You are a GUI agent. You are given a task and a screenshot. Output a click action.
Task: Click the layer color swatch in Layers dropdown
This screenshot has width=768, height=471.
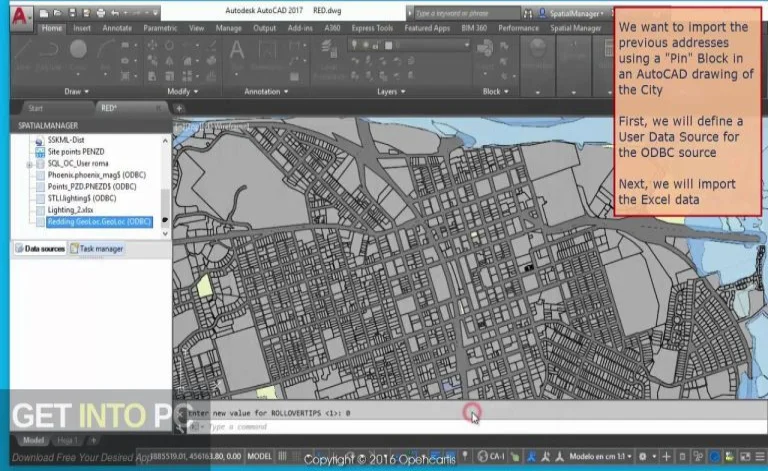[x=388, y=46]
